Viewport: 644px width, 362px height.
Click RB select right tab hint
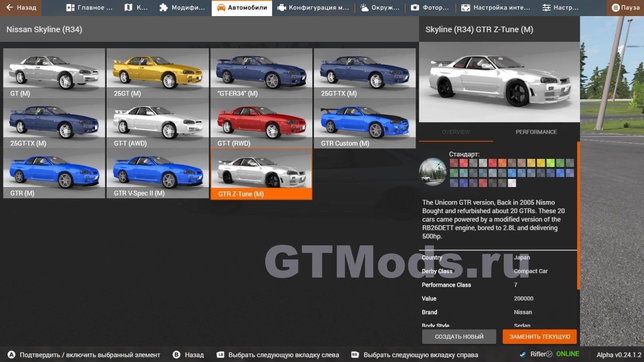click(415, 354)
